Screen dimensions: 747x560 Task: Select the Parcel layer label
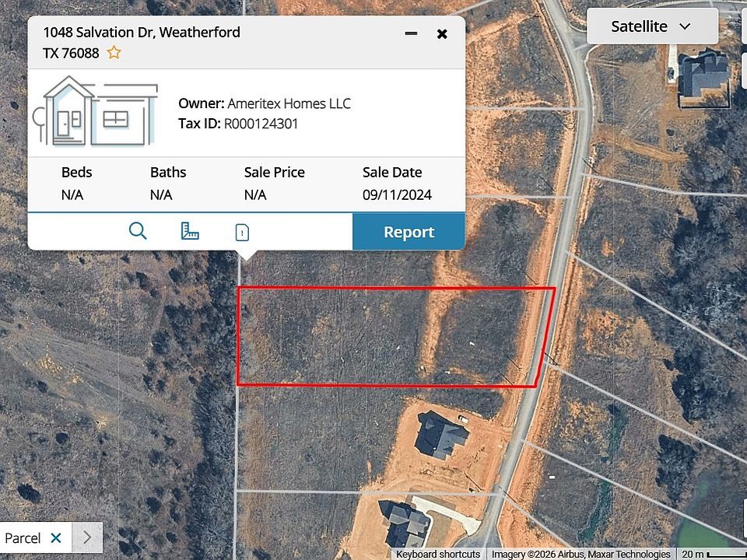pyautogui.click(x=23, y=538)
